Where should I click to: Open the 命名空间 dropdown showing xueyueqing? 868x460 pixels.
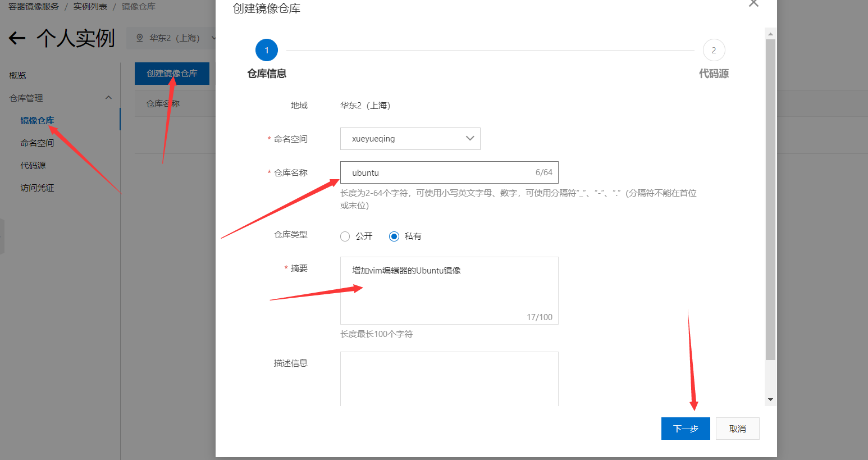pyautogui.click(x=410, y=139)
